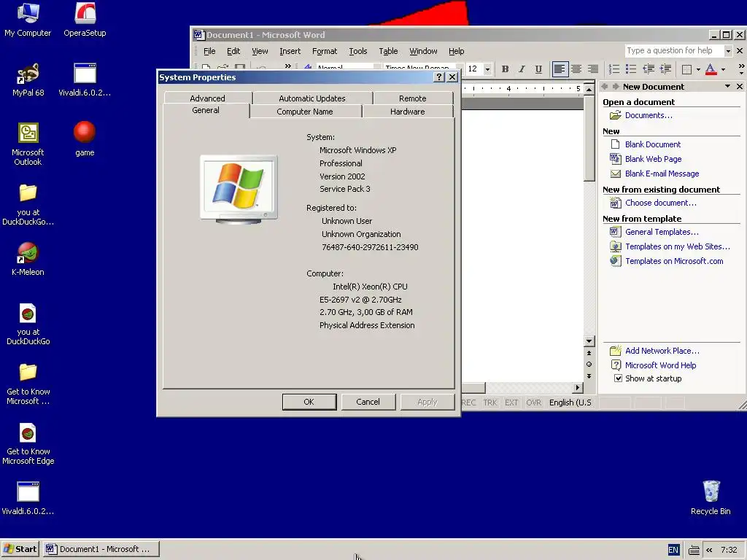Screen dimensions: 747x560
Task: Toggle Show at startup checkbox
Action: click(618, 378)
